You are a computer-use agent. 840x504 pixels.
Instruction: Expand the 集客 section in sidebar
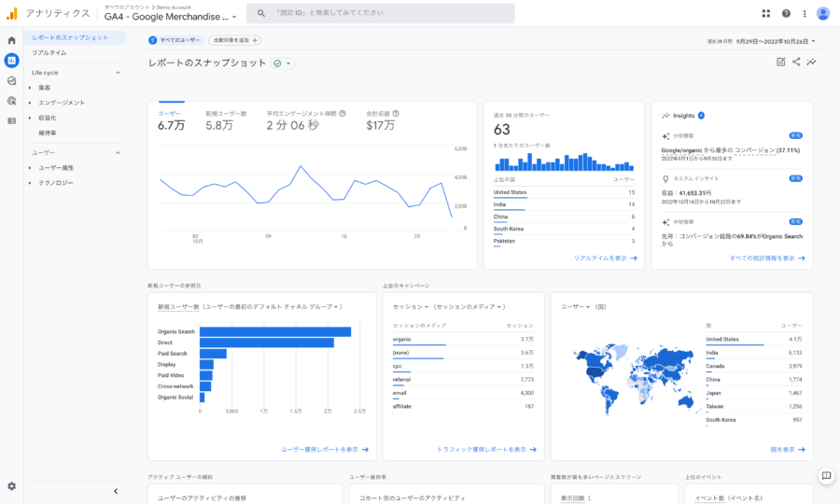coord(45,88)
